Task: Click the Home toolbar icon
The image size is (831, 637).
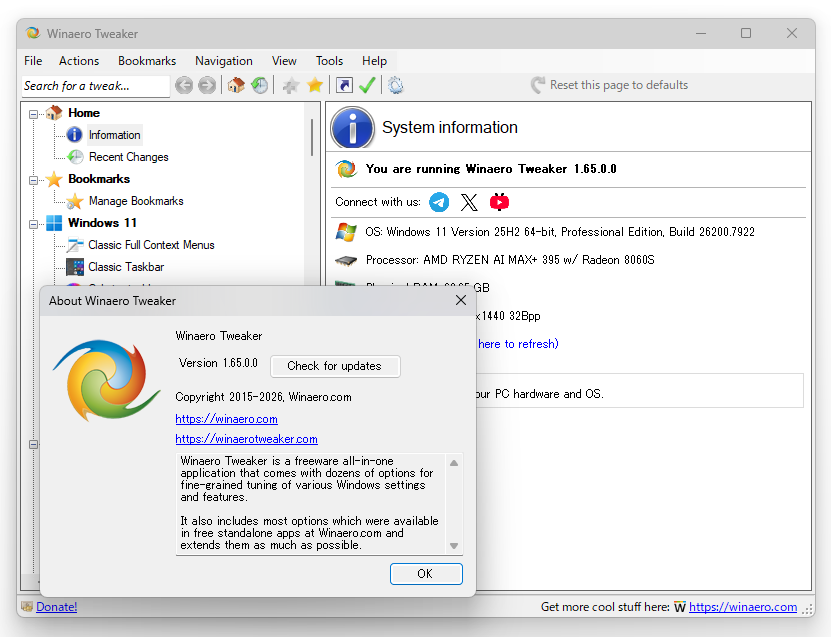Action: 235,85
